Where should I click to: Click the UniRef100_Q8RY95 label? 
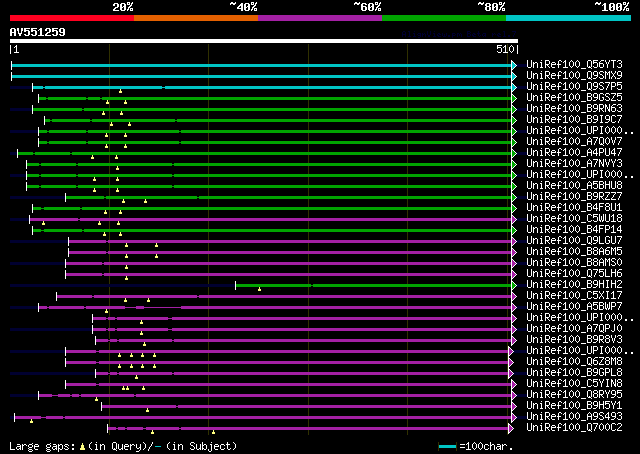click(574, 395)
